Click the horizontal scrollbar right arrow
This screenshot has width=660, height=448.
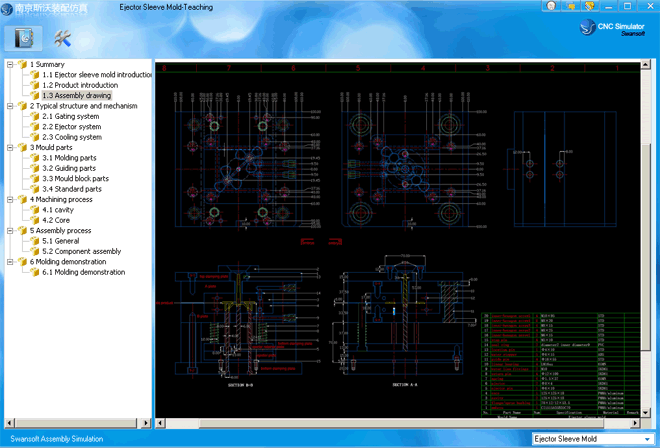(635, 422)
